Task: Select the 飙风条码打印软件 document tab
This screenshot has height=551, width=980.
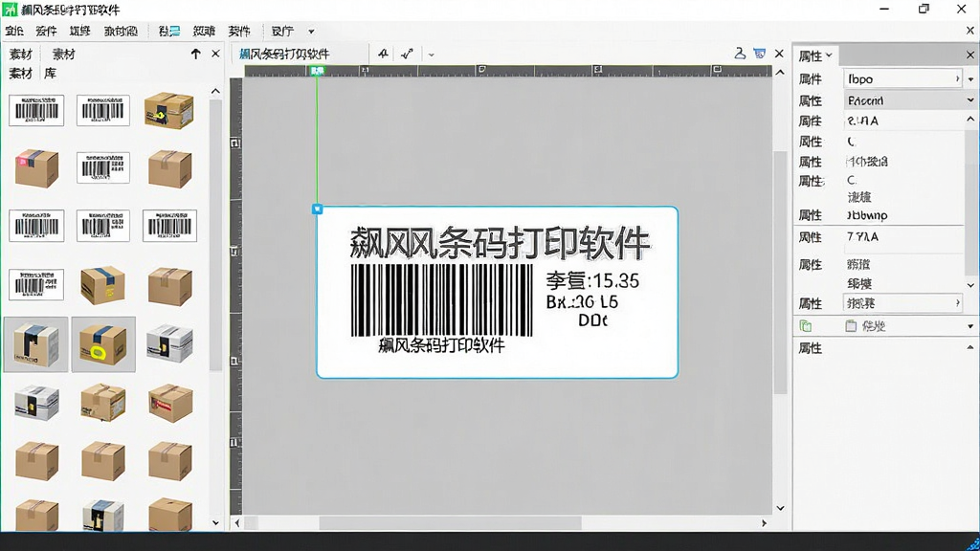Action: pos(284,54)
